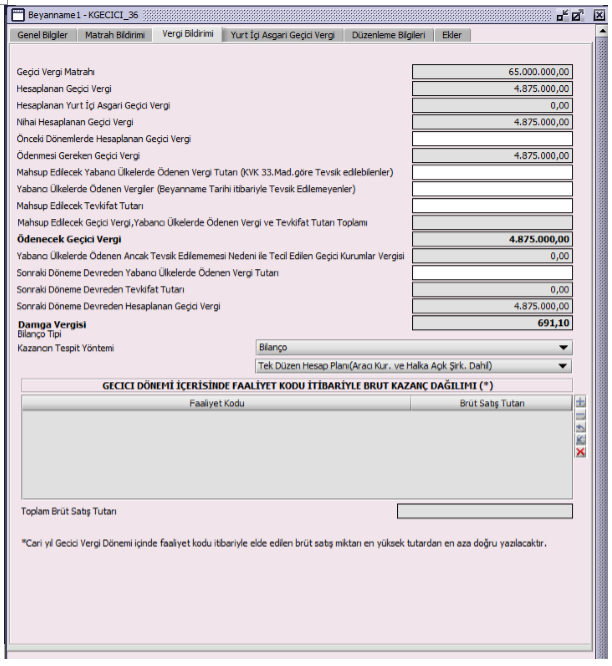Maximize the Beyanname1 internal window
The width and height of the screenshot is (612, 666).
tap(577, 16)
